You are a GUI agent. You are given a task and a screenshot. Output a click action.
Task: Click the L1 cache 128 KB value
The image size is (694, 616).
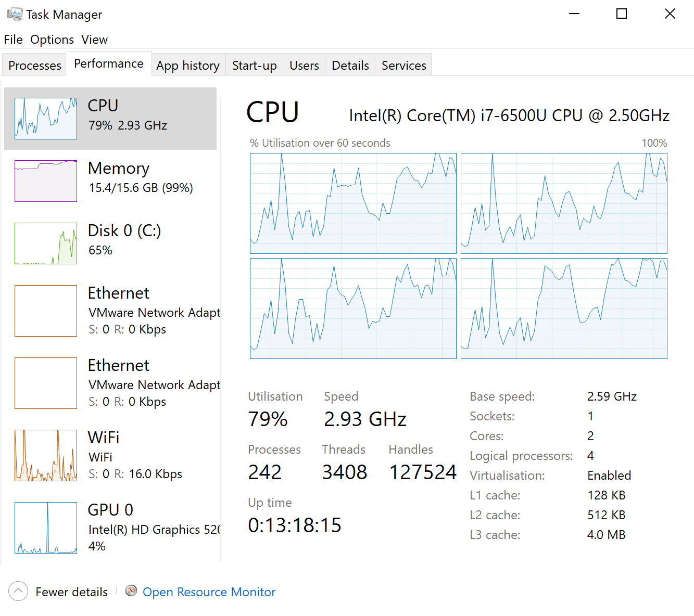pyautogui.click(x=606, y=495)
